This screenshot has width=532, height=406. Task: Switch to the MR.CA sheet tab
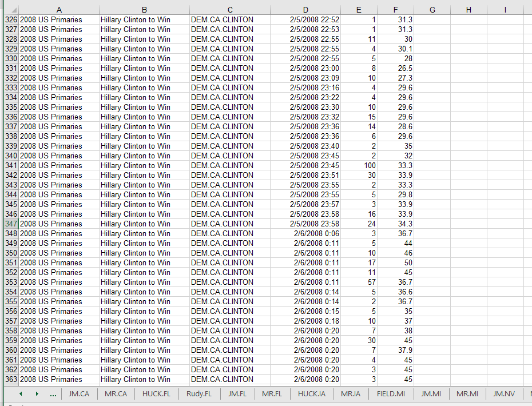coord(116,394)
